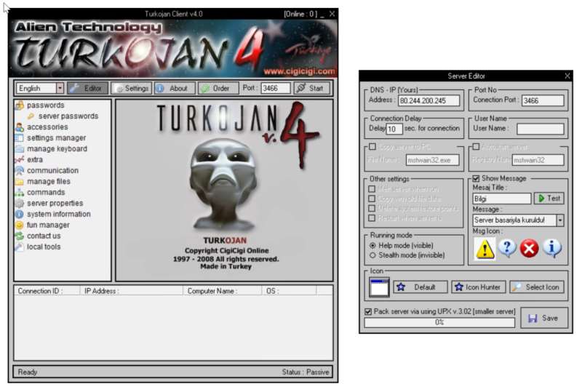Click the communication satellite icon
The image size is (582, 392).
[x=20, y=171]
